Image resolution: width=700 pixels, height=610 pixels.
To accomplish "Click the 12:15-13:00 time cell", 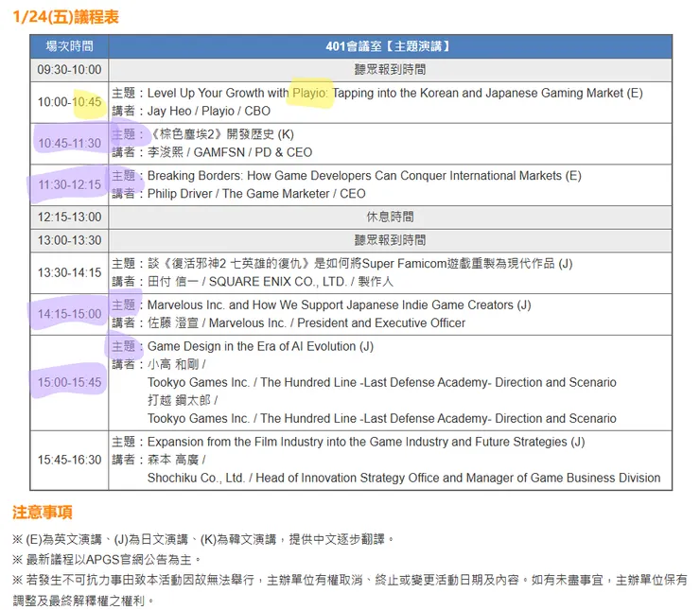I will (x=69, y=217).
